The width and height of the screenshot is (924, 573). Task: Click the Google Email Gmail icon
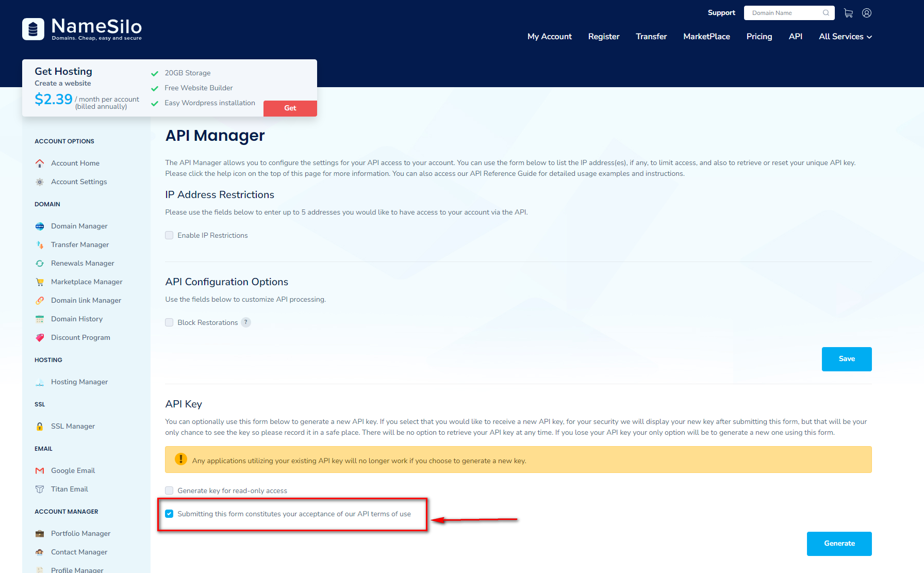(40, 470)
